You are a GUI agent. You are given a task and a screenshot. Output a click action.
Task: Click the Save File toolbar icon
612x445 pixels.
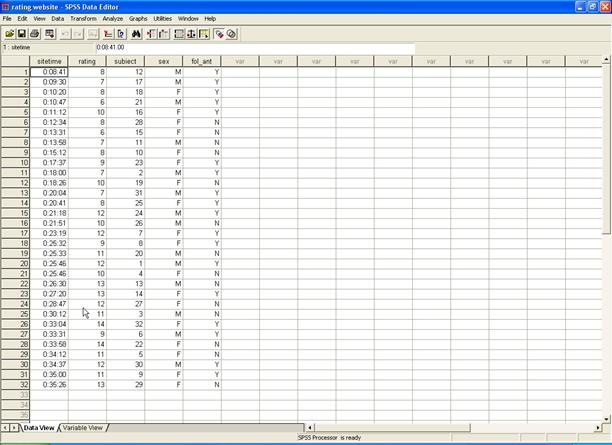[x=21, y=33]
